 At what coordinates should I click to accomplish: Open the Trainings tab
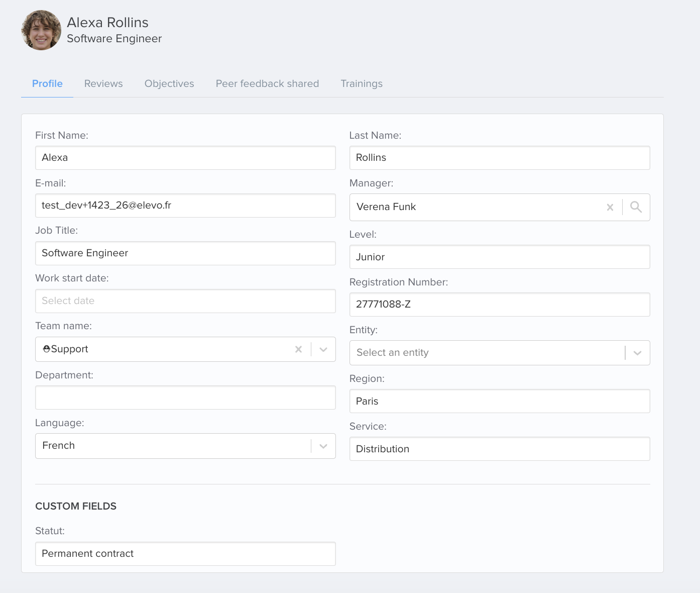pyautogui.click(x=362, y=83)
